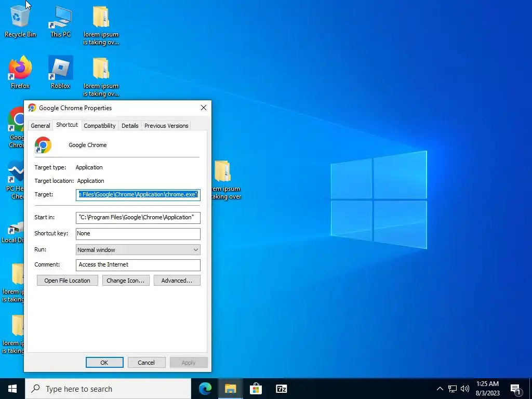Open the notification center icon

pyautogui.click(x=516, y=389)
